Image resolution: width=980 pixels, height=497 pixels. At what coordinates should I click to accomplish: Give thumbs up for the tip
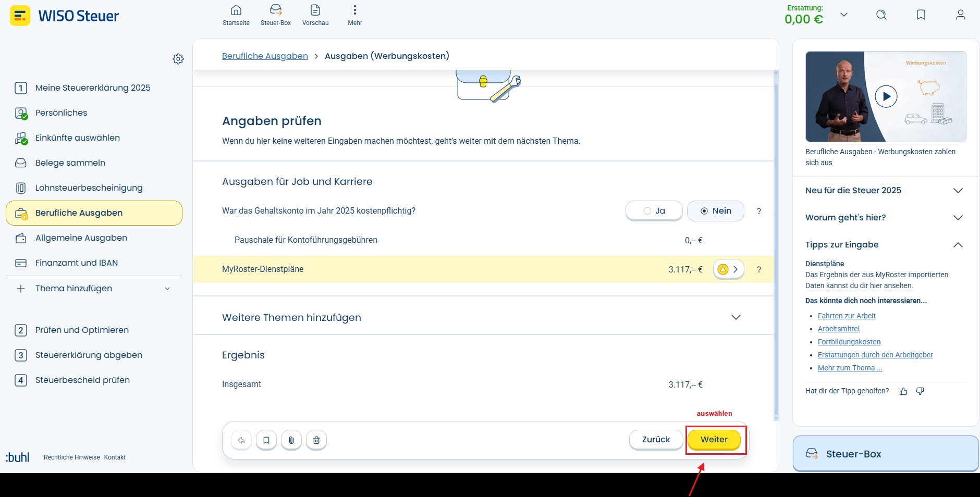[x=903, y=391]
